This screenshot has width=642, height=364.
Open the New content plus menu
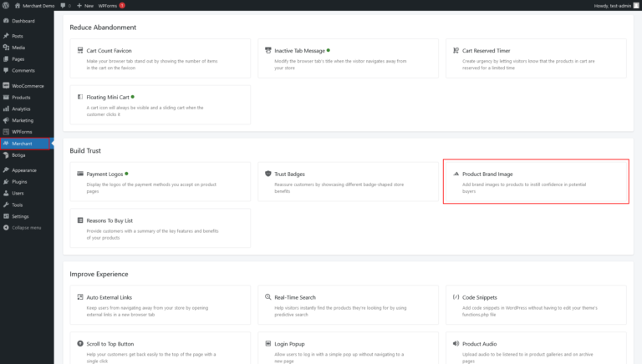pos(85,5)
